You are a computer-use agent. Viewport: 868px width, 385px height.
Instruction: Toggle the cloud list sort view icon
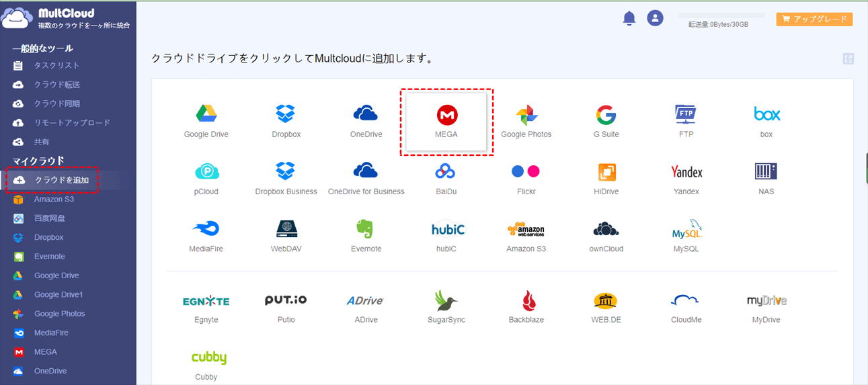point(848,58)
